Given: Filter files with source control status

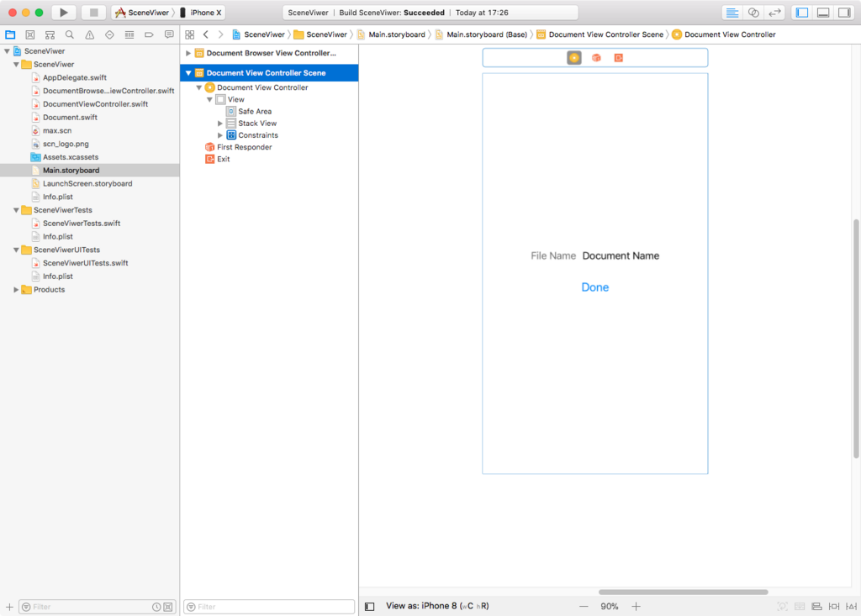Looking at the screenshot, I should (168, 607).
